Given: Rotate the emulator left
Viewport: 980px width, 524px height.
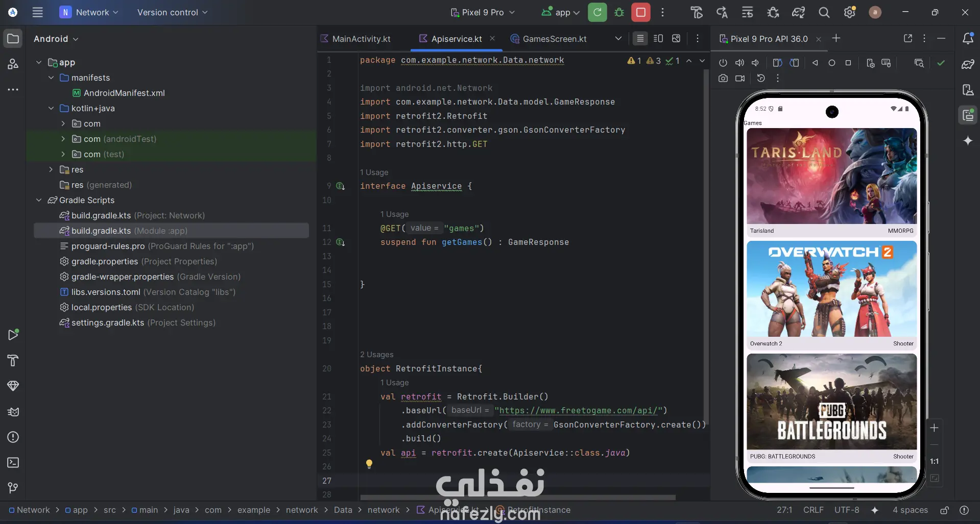Looking at the screenshot, I should tap(778, 63).
